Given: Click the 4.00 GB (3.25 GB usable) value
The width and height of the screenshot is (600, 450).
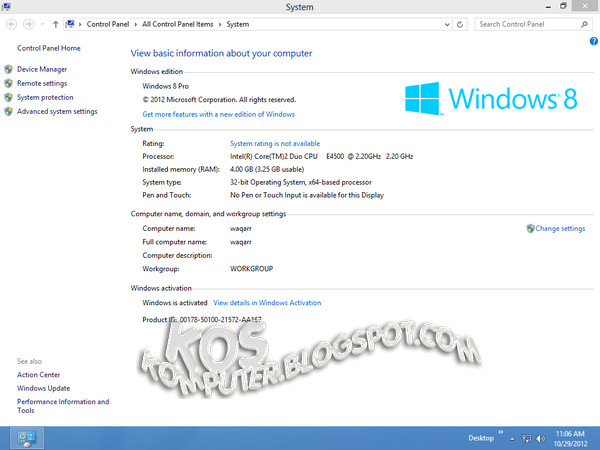Looking at the screenshot, I should pyautogui.click(x=267, y=169).
